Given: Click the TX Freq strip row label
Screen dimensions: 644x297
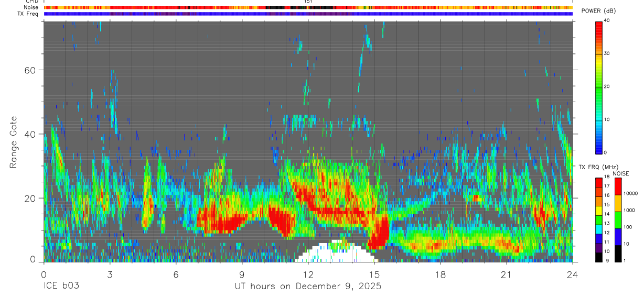Looking at the screenshot, I should (28, 14).
